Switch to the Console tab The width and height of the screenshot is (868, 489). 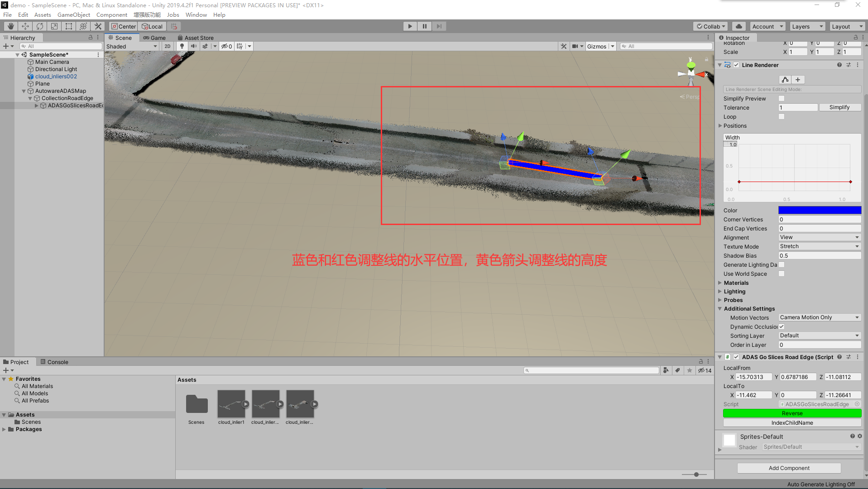tap(54, 362)
